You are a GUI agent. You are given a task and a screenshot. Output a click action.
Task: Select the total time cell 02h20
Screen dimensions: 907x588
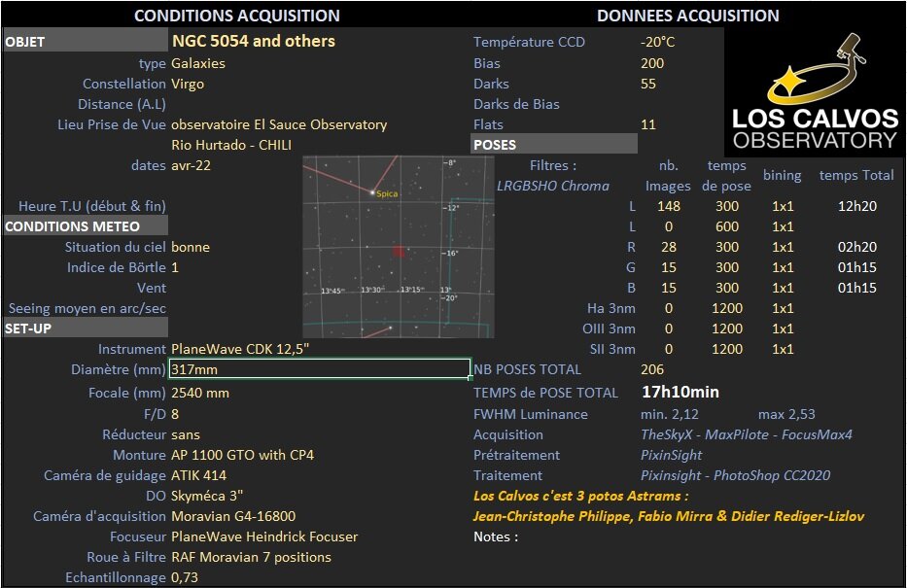(857, 247)
